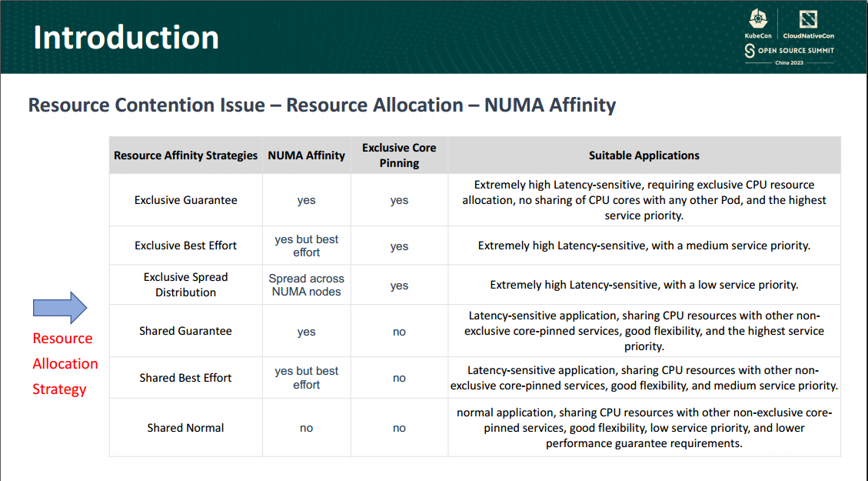Viewport: 868px width, 481px height.
Task: Expand the NUMA Affinity column header
Action: (x=306, y=155)
